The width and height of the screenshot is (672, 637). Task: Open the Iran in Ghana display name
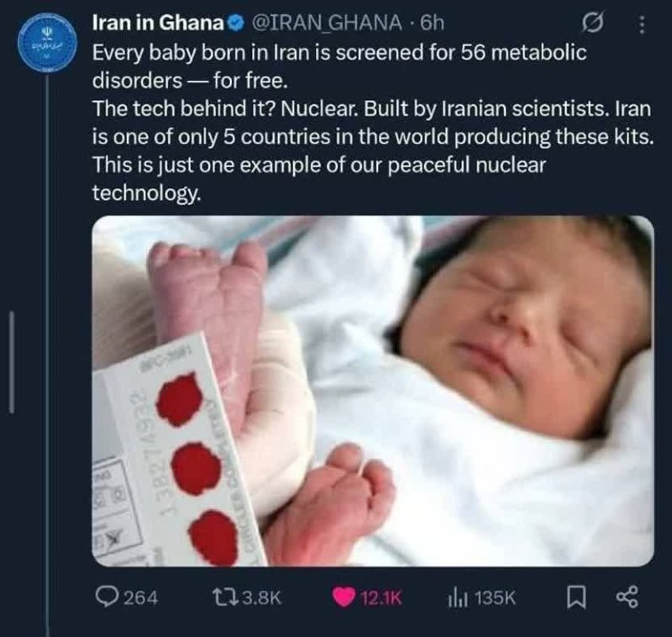(x=158, y=23)
